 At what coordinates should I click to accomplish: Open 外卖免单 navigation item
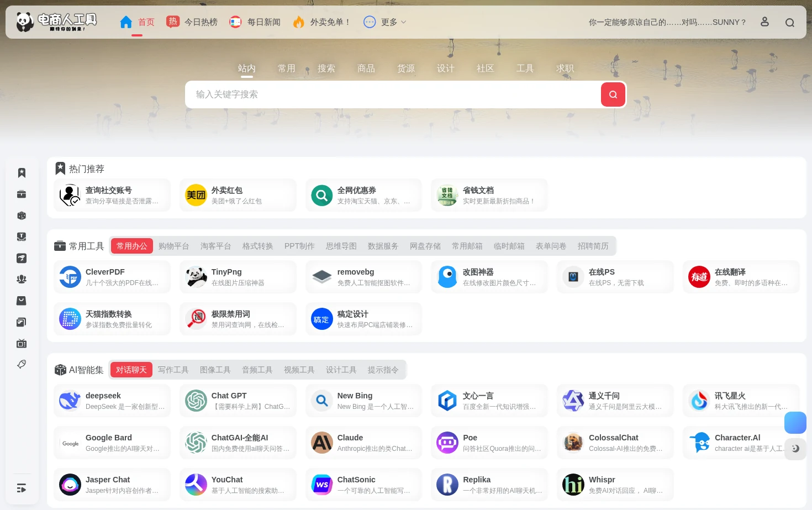tap(322, 22)
